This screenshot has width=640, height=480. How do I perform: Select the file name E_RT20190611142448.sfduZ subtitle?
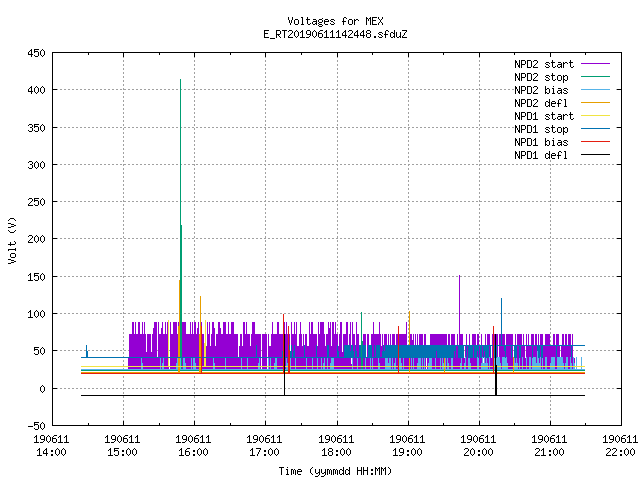(335, 34)
